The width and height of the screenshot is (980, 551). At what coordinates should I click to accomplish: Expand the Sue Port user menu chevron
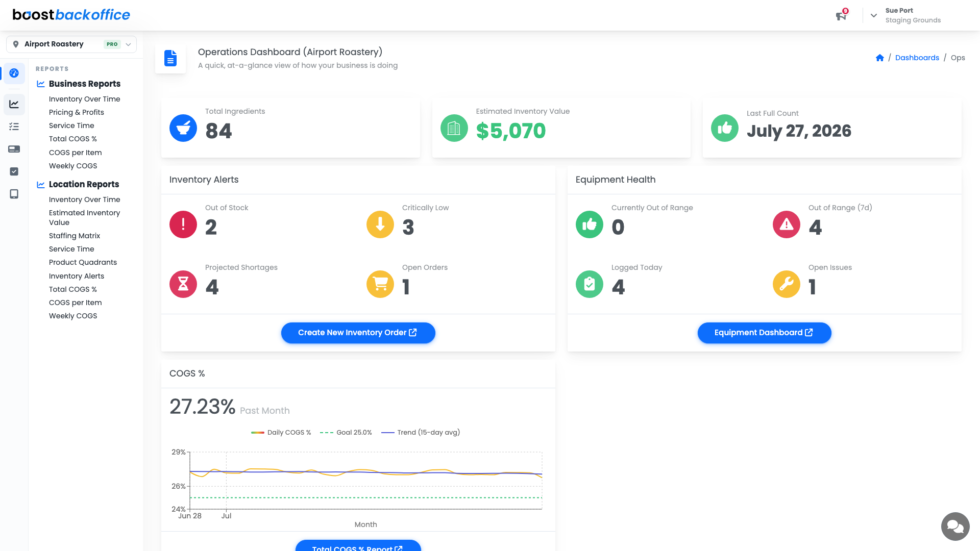(874, 15)
